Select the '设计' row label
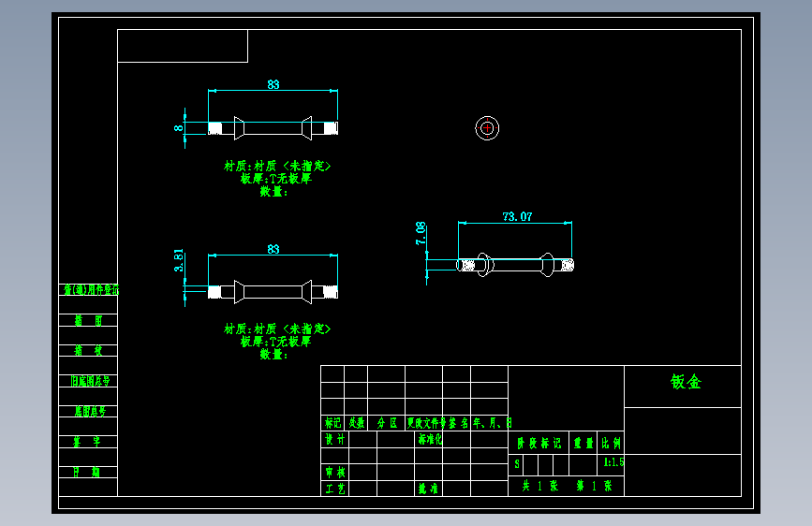 click(x=335, y=440)
